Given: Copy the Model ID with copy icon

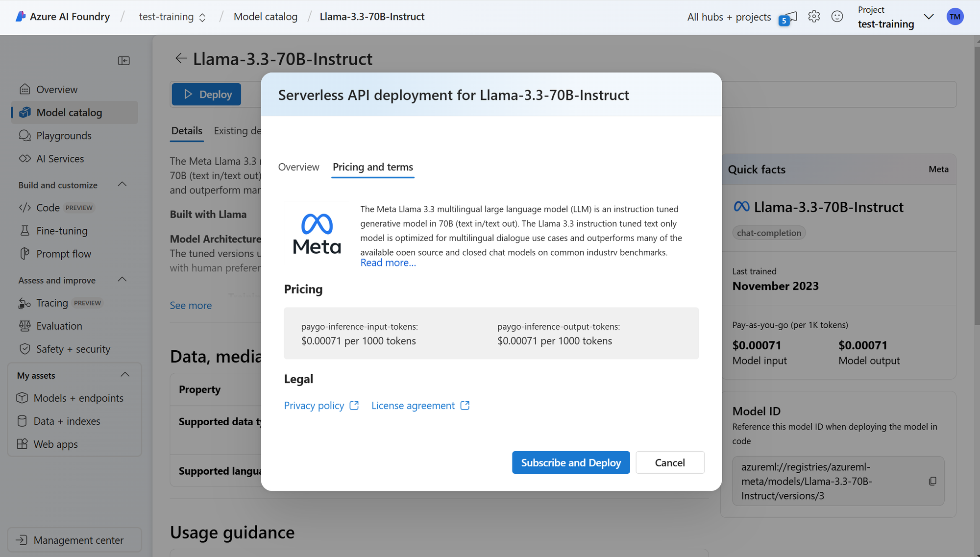Looking at the screenshot, I should [932, 481].
